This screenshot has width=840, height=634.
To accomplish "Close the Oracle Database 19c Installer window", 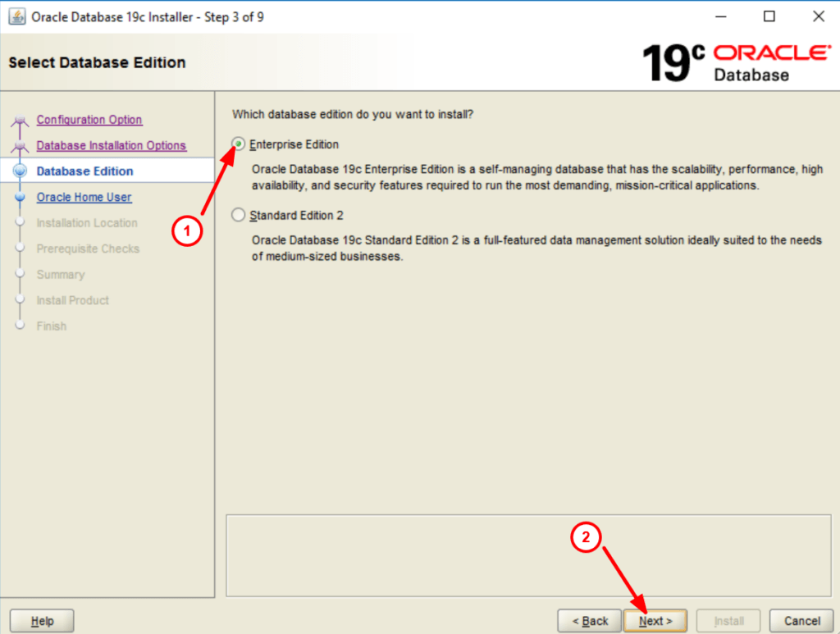I will (x=818, y=16).
